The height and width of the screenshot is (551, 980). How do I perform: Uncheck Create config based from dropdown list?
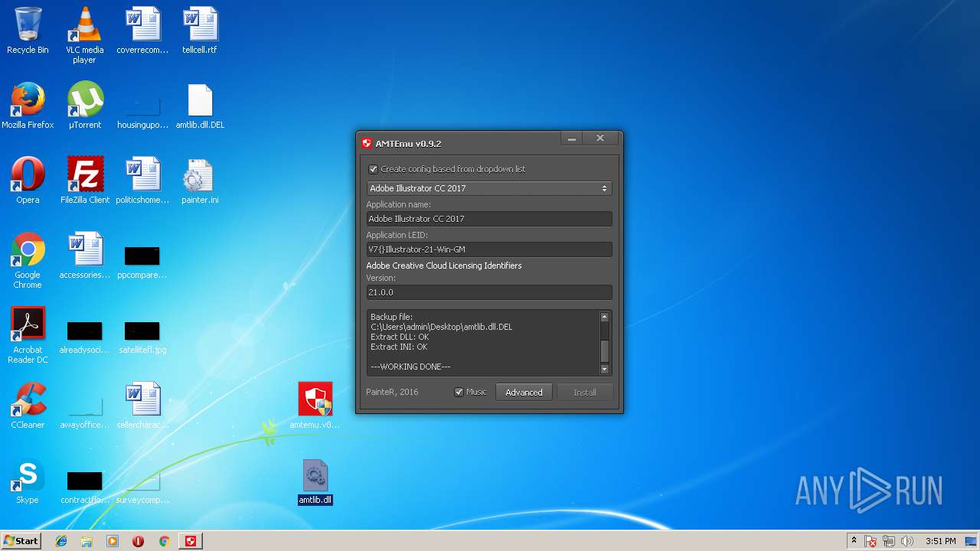(373, 169)
